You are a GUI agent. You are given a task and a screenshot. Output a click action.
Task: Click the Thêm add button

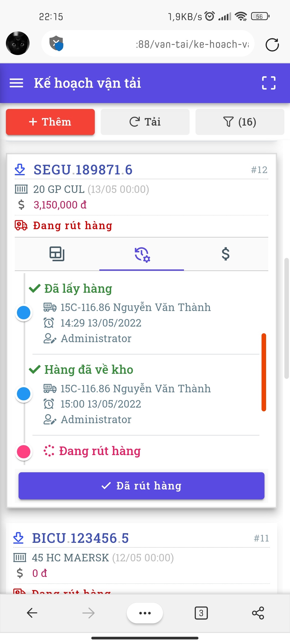50,122
